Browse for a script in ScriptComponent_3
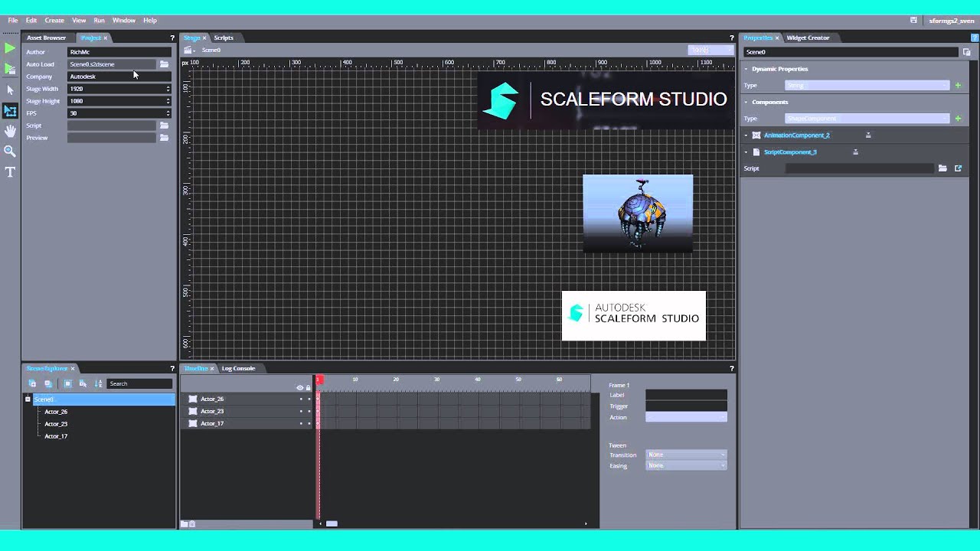The width and height of the screenshot is (980, 551). tap(942, 168)
